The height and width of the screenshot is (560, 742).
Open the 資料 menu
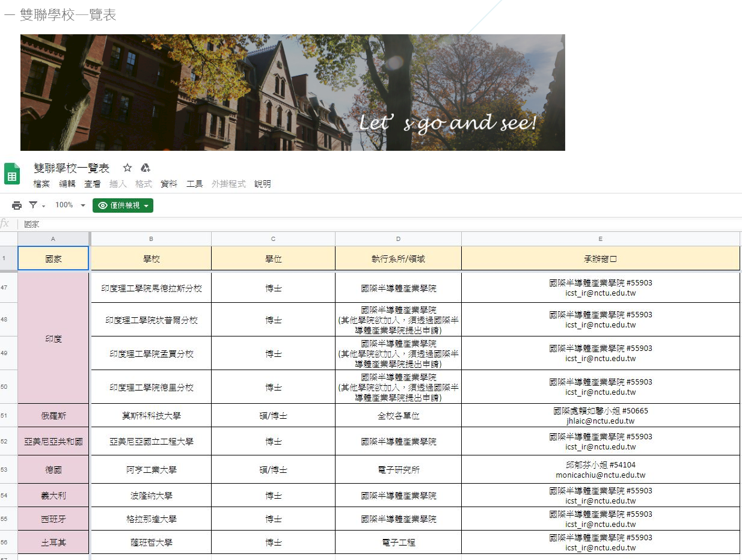169,184
